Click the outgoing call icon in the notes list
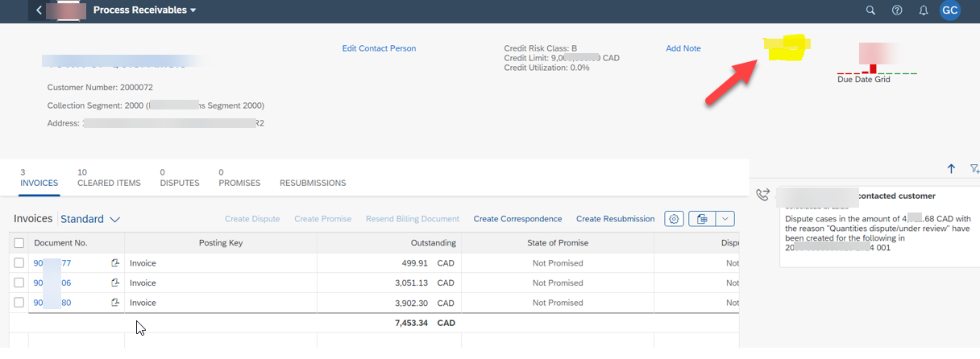The image size is (980, 359). coord(764,195)
